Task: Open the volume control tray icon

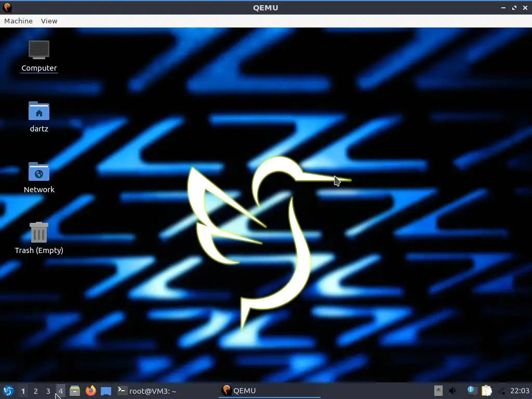Action: (453, 391)
